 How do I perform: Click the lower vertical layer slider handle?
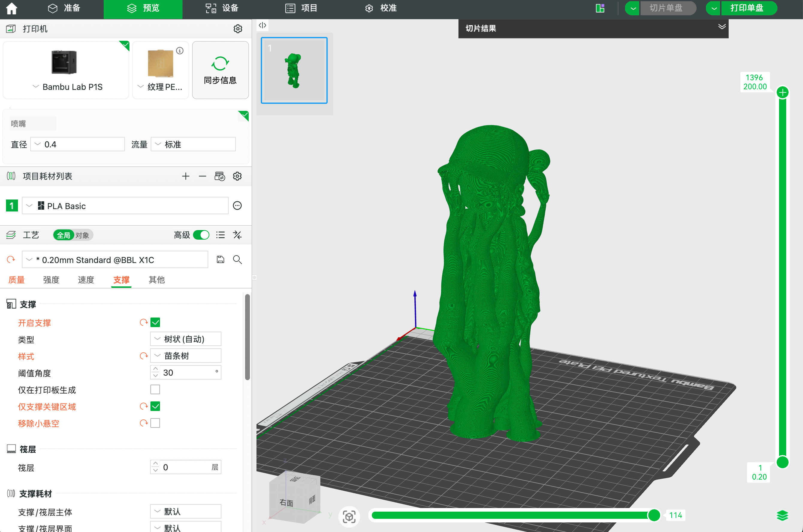[783, 462]
